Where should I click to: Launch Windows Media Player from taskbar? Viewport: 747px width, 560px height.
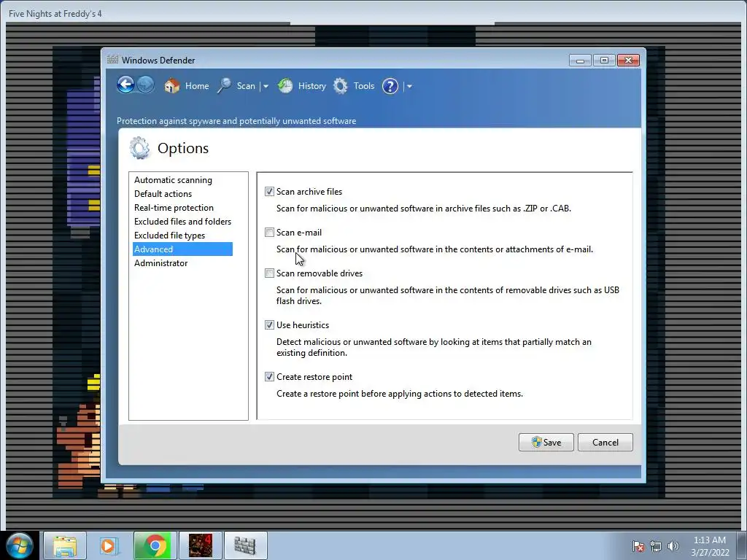coord(109,545)
